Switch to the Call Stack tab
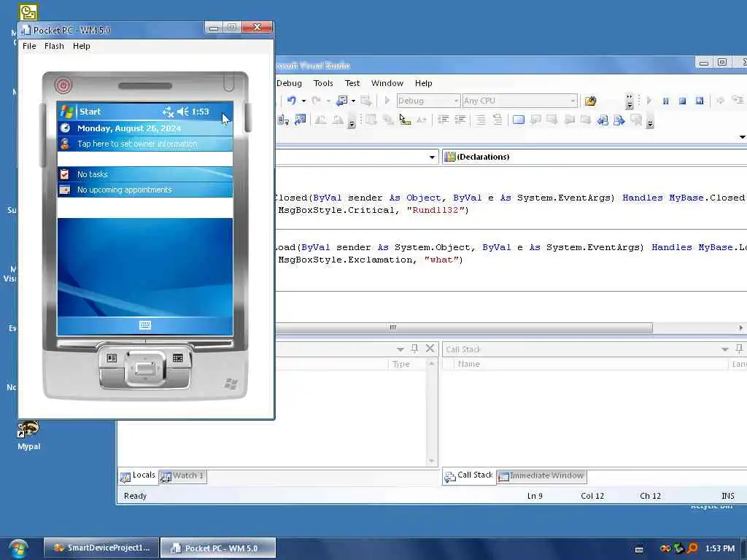Screen dimensions: 747x560 pos(469,475)
